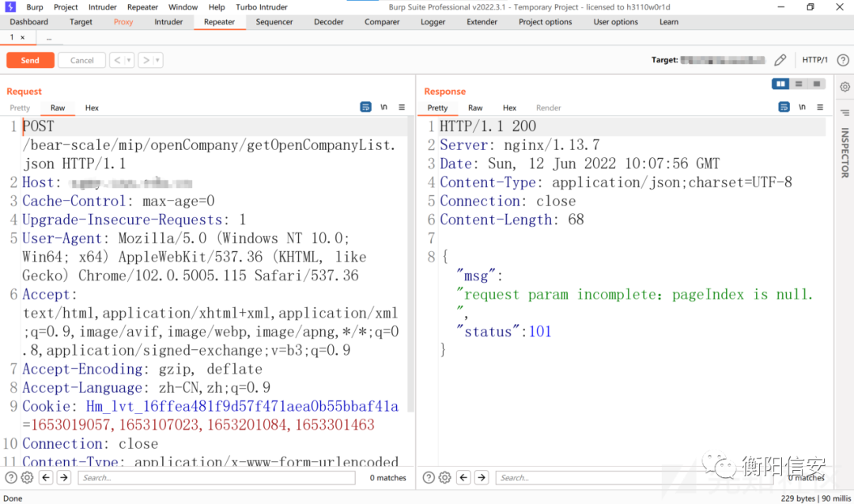Click the orange Send button
This screenshot has width=854, height=504.
(x=30, y=60)
